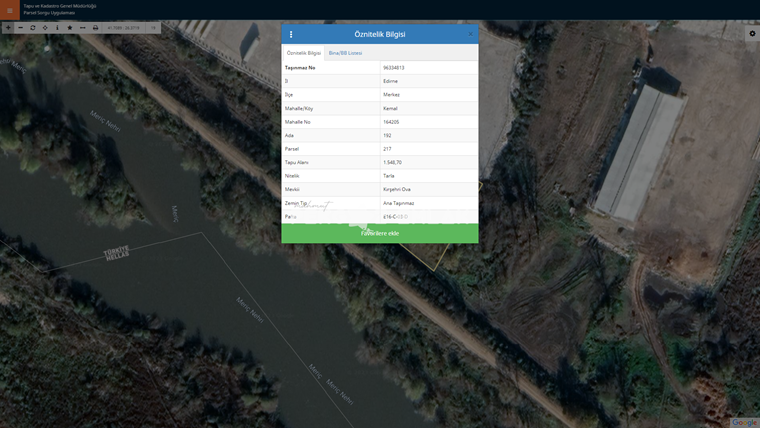Click the Ana Taşınmaz value
The width and height of the screenshot is (760, 428).
pyautogui.click(x=398, y=203)
